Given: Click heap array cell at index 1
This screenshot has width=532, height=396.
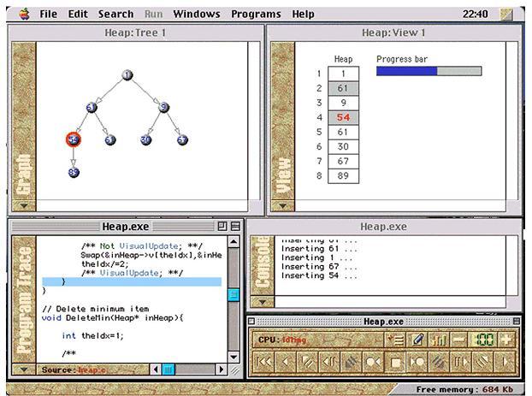Looking at the screenshot, I should click(x=343, y=74).
